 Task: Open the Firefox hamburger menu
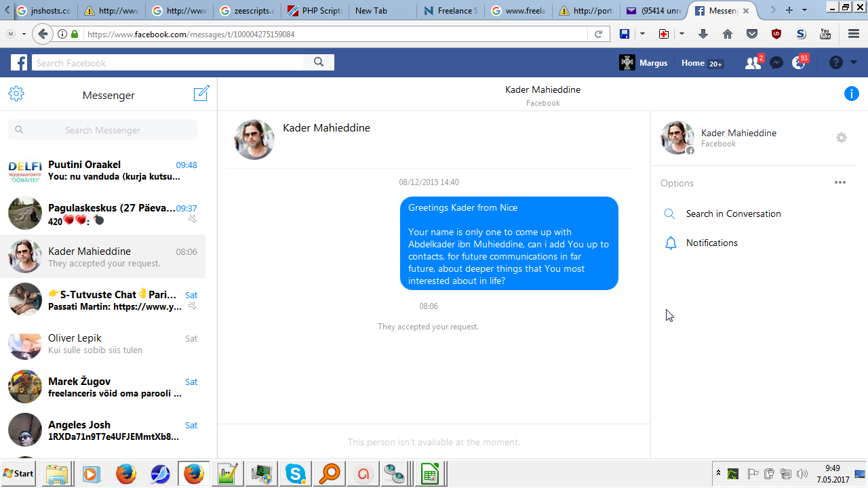tap(854, 34)
